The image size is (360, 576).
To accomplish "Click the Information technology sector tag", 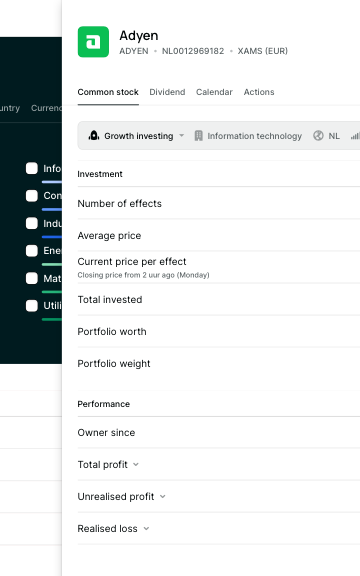I will (x=255, y=136).
